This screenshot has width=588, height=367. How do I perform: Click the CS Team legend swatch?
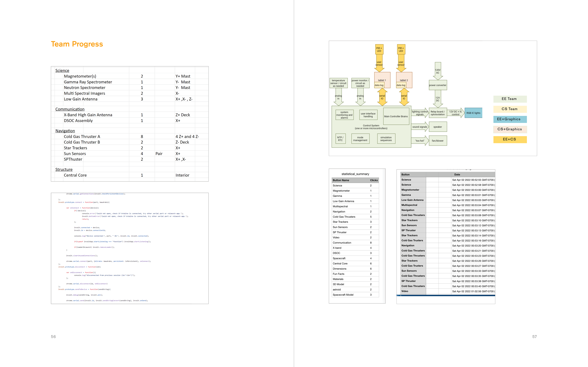(x=510, y=109)
